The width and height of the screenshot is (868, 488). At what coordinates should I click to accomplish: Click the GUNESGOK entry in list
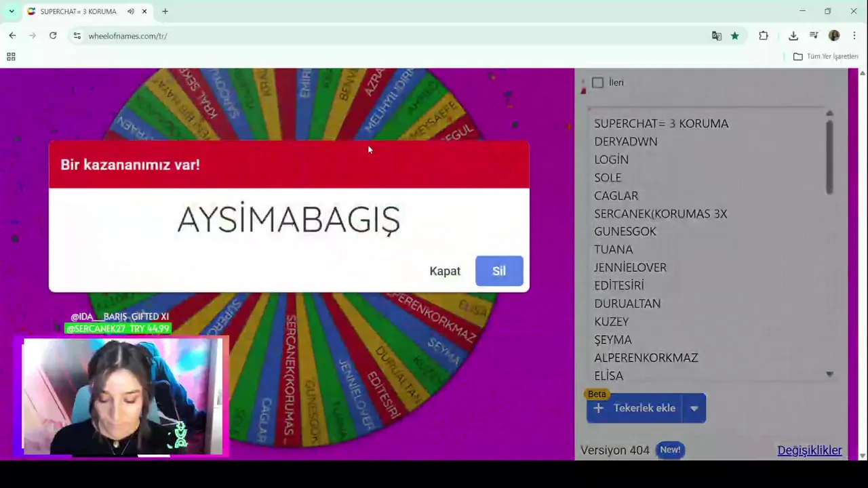[625, 232]
